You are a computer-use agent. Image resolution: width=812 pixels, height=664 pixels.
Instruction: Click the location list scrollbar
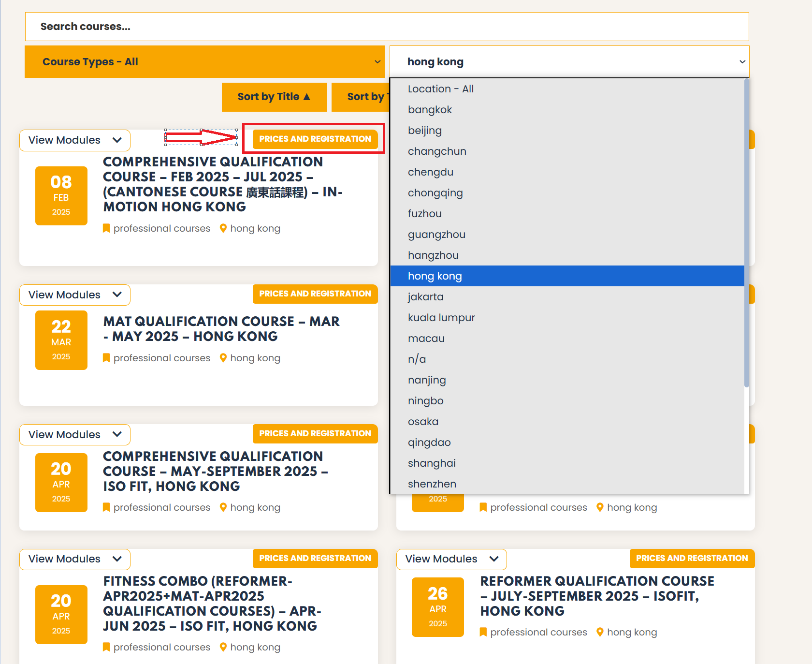pos(746,232)
